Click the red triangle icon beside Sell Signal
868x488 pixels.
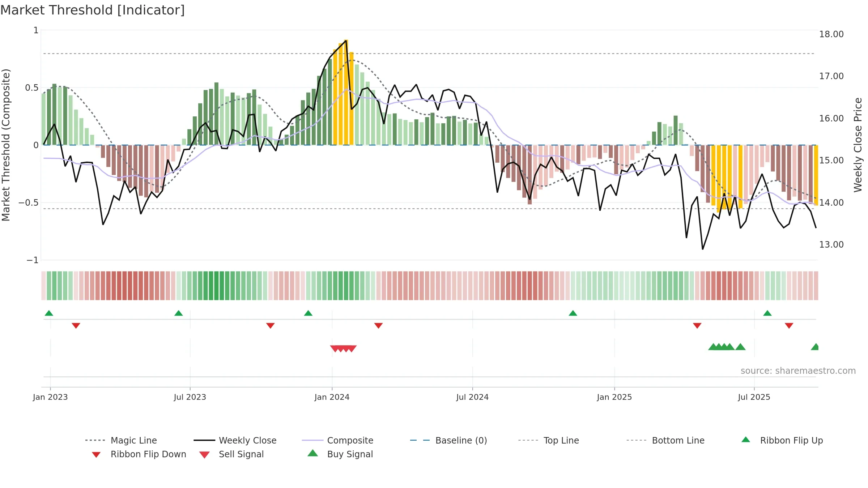click(x=204, y=455)
